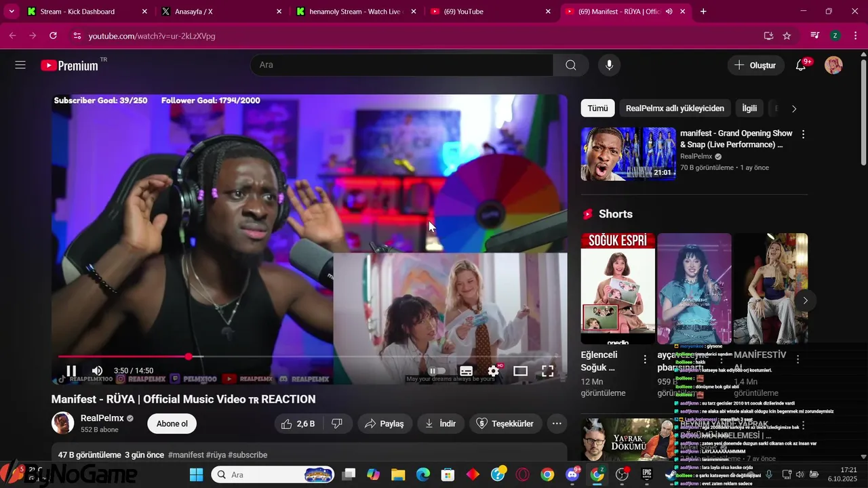Screen dimensions: 868x488
Task: Click the search magnifier button
Action: pyautogui.click(x=571, y=65)
